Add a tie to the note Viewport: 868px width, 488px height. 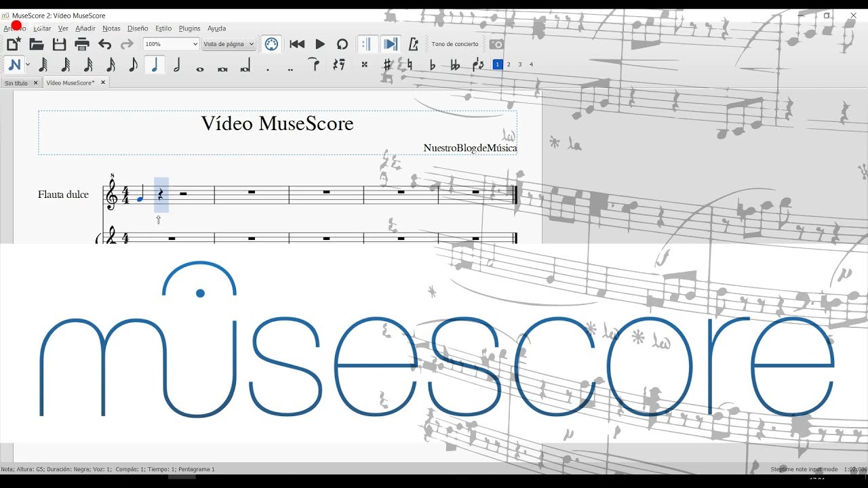coord(313,64)
